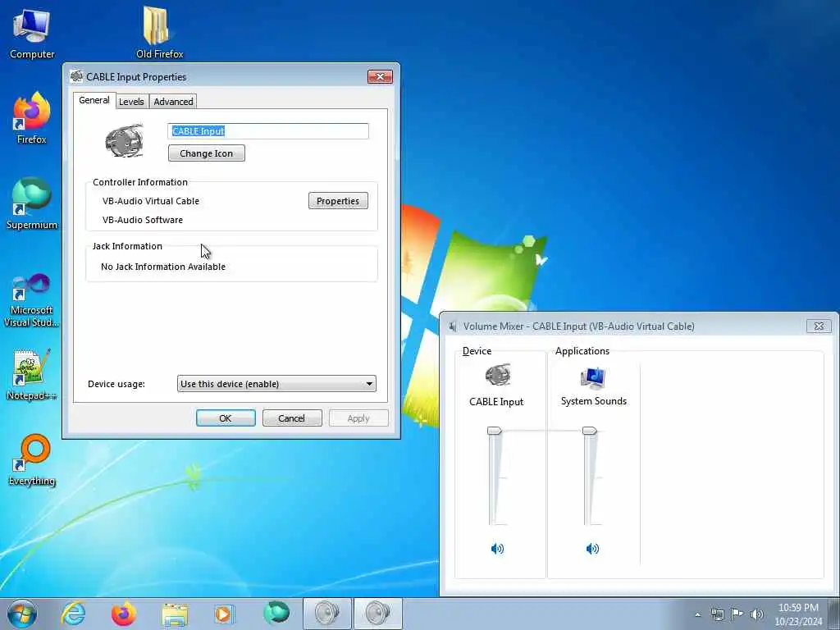Click Cancel in CABLE Input Properties
This screenshot has width=840, height=630.
[x=292, y=418]
